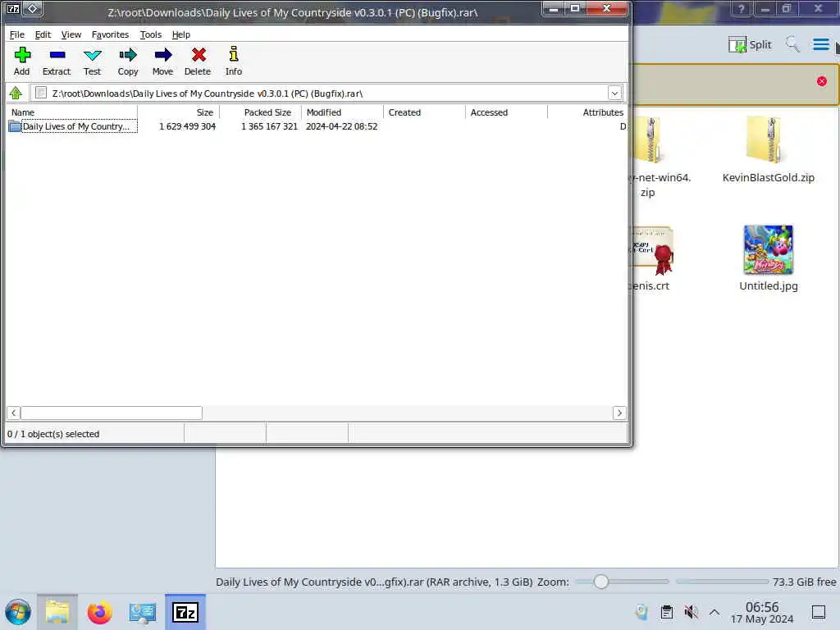
Task: Click the Delete toolbar icon
Action: tap(198, 62)
